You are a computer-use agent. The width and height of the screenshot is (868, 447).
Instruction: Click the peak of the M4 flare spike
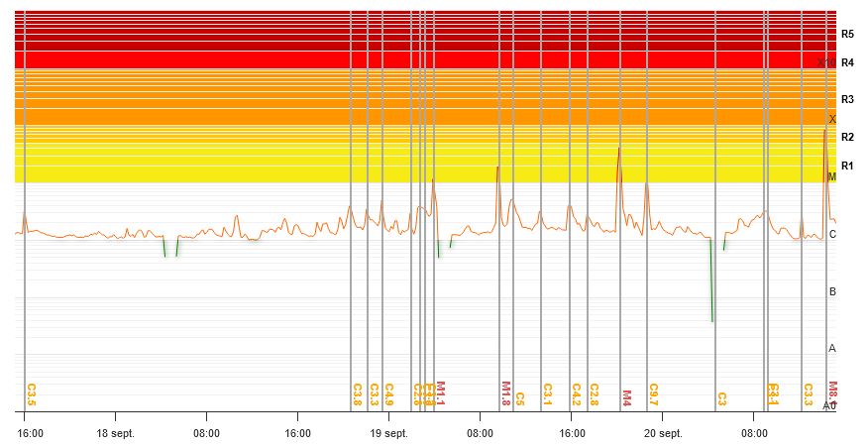619,149
